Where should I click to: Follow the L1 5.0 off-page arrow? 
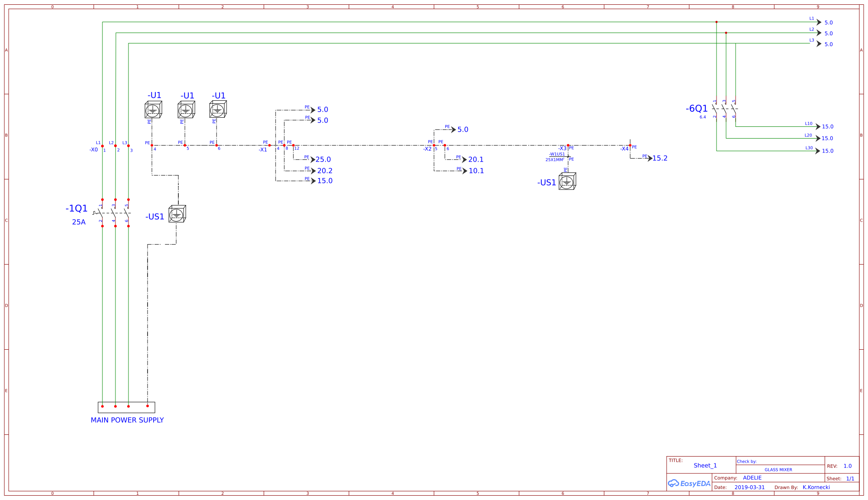click(x=818, y=22)
